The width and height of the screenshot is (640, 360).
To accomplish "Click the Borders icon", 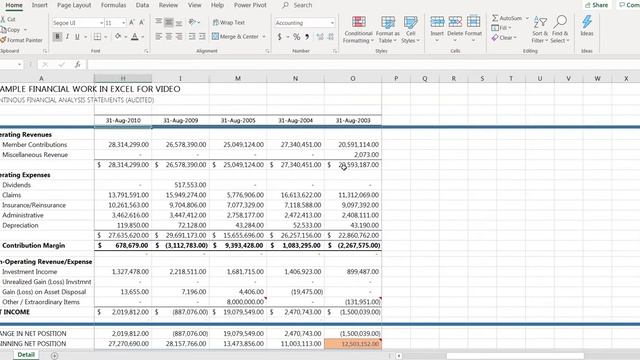I will tap(97, 37).
